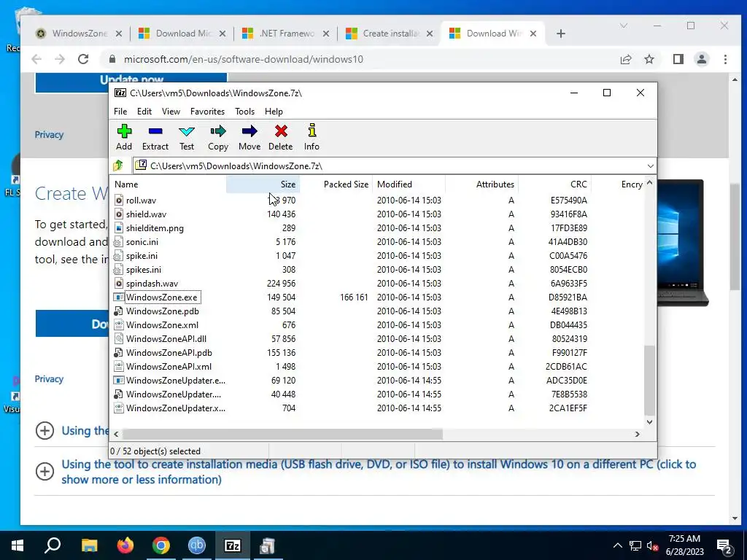
Task: Close the Download Microsoft Chrome tab
Action: click(x=222, y=34)
